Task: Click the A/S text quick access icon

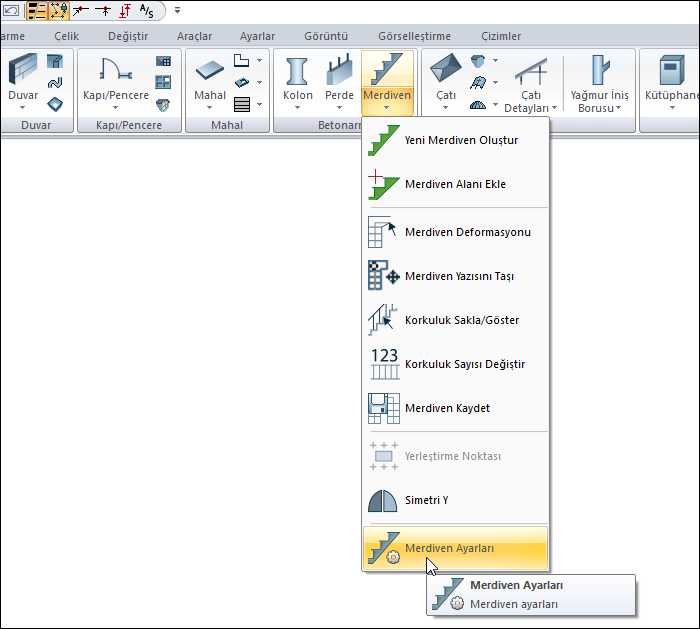Action: click(x=146, y=11)
